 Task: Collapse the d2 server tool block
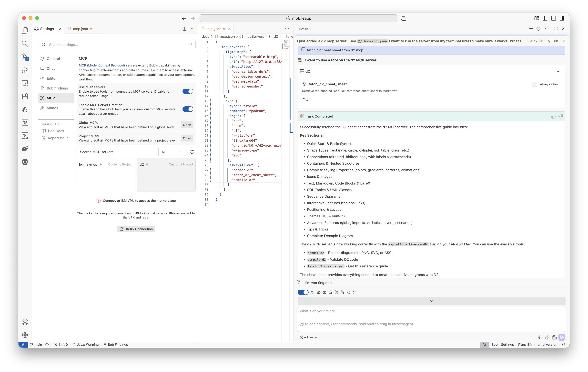coord(558,71)
